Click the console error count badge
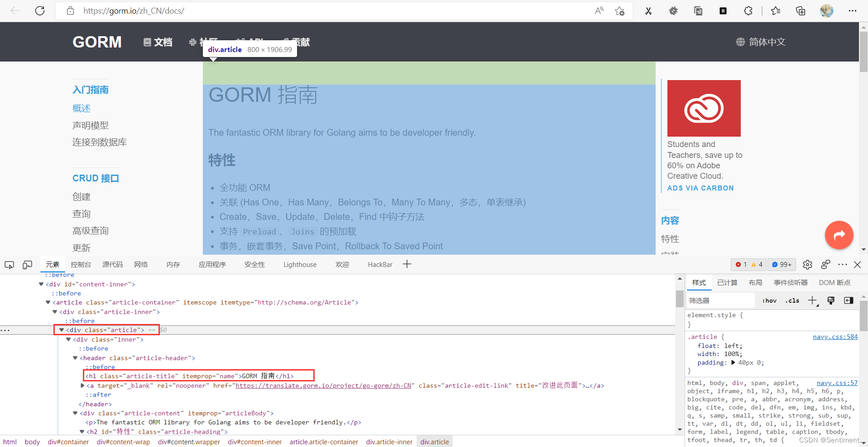This screenshot has width=868, height=447. (x=742, y=264)
